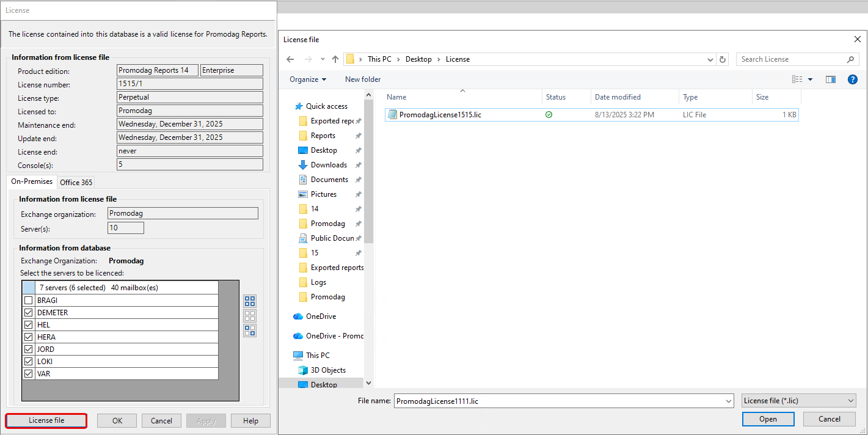The width and height of the screenshot is (868, 435).
Task: Open Help via the question mark icon
Action: (x=852, y=79)
